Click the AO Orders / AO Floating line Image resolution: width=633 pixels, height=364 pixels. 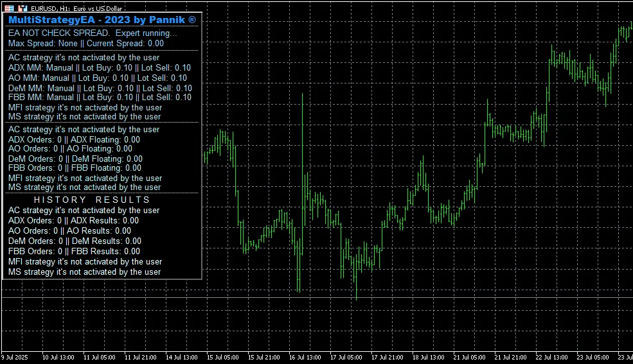70,149
